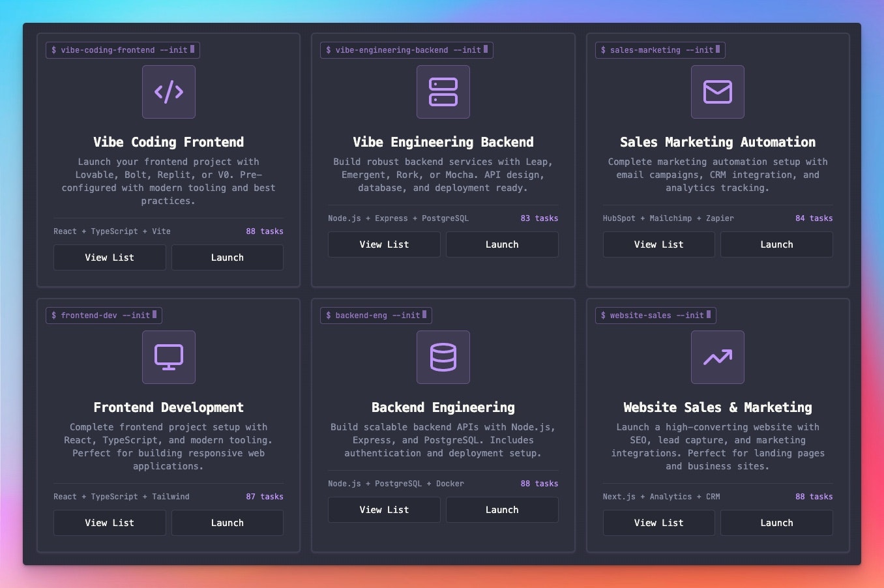Click the envelope icon on Sales Marketing Automation
884x588 pixels.
tap(717, 91)
